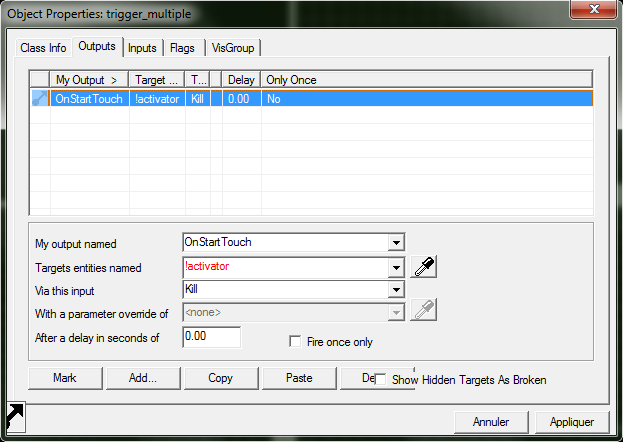Go to the Flags tab
This screenshot has width=623, height=442.
pyautogui.click(x=182, y=48)
